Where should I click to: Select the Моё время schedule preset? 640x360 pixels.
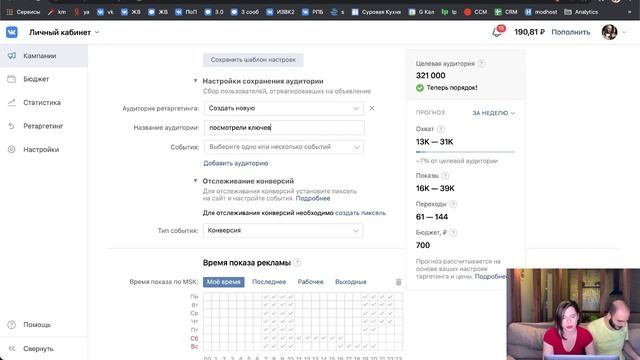[224, 282]
